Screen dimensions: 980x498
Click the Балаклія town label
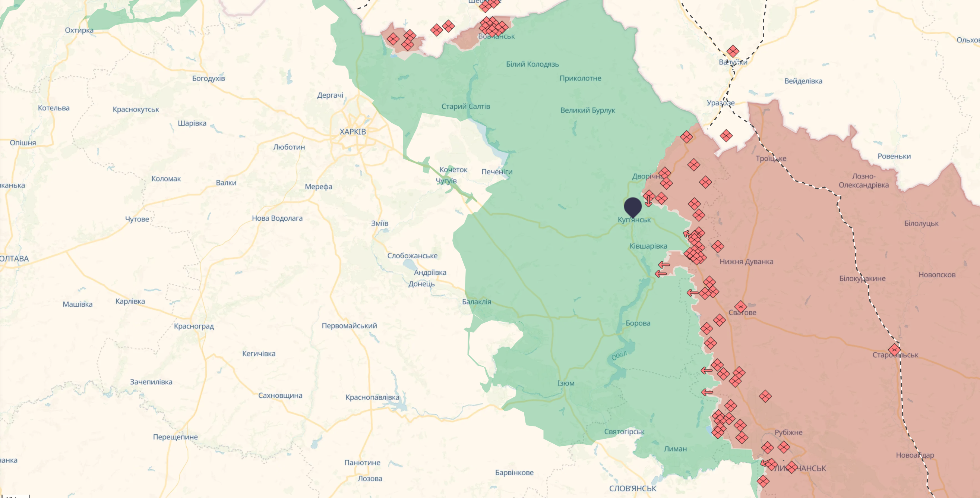476,302
